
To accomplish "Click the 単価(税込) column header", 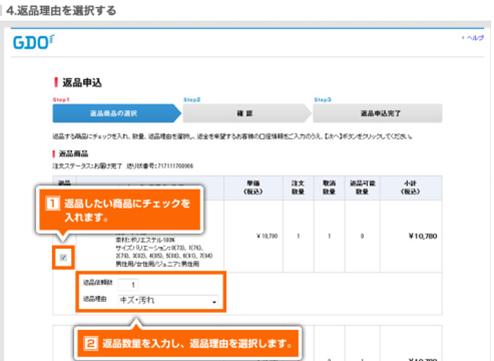I will coord(253,187).
